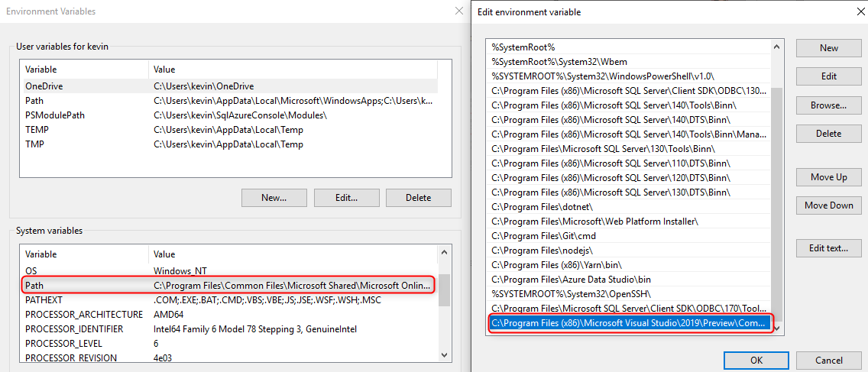Select SQL Server\120\DTS\Binn\ entry

[x=628, y=178]
